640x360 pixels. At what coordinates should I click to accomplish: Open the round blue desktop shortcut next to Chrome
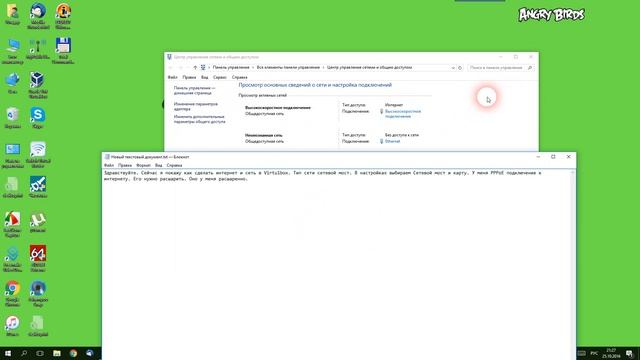38,293
